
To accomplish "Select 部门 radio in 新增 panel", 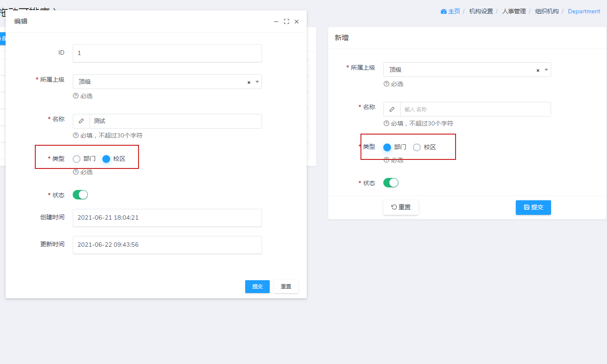I will pyautogui.click(x=387, y=147).
